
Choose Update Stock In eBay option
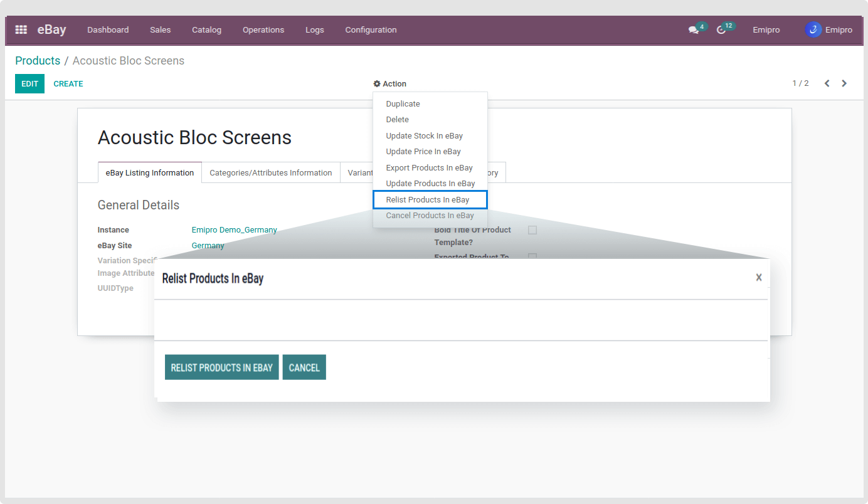coord(424,135)
